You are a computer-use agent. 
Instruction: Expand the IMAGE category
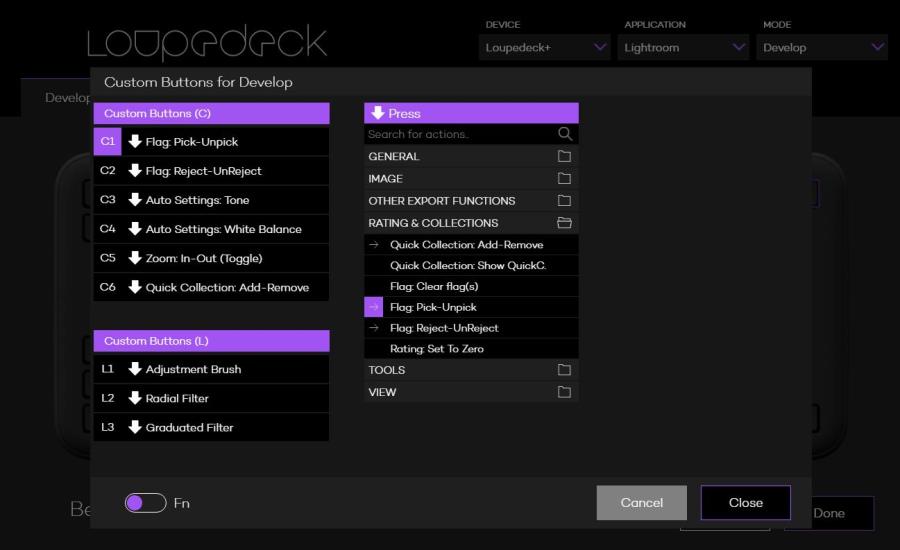pos(471,179)
